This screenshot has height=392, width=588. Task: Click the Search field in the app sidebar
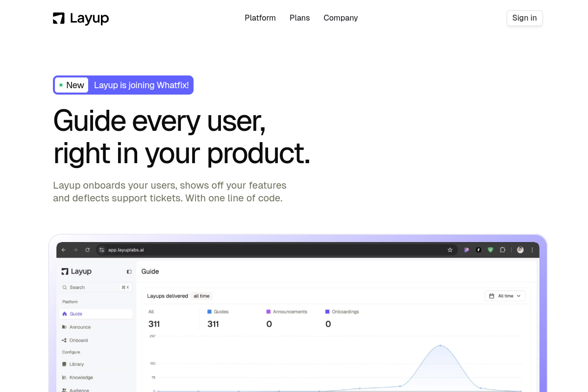coord(96,287)
